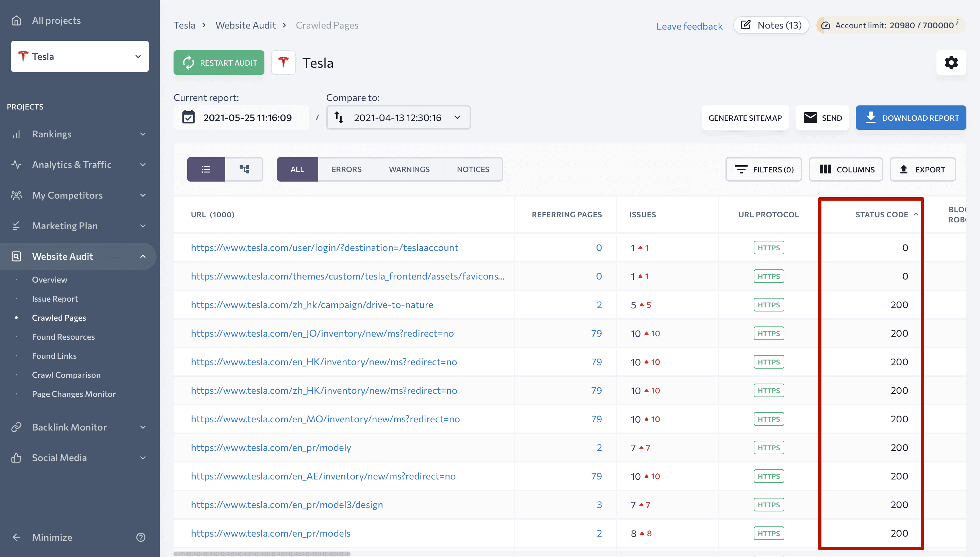Click the Leave feedback link
This screenshot has width=980, height=557.
coord(689,26)
